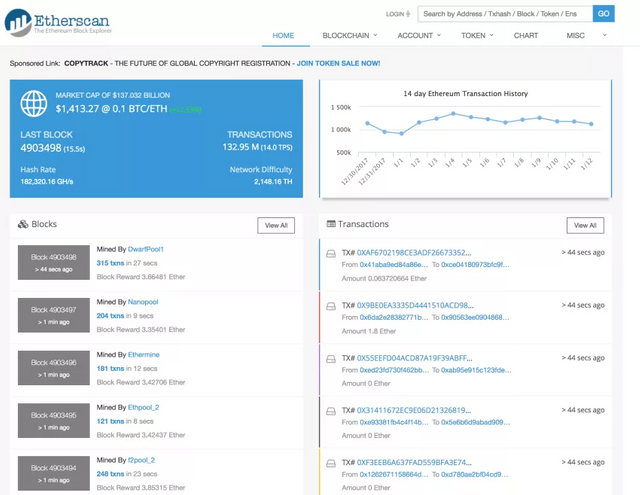The height and width of the screenshot is (495, 640).
Task: Open the f2pool_2 miner link
Action: tap(141, 460)
